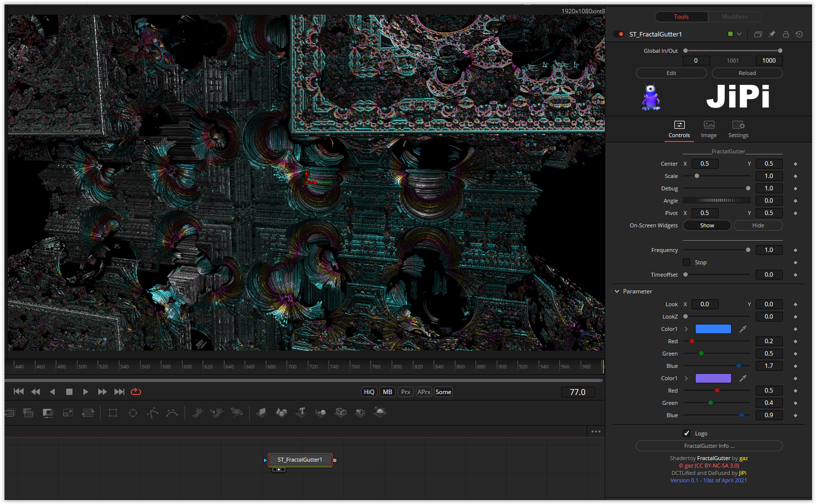This screenshot has width=816, height=504.
Task: Click the Edit button
Action: pos(671,73)
